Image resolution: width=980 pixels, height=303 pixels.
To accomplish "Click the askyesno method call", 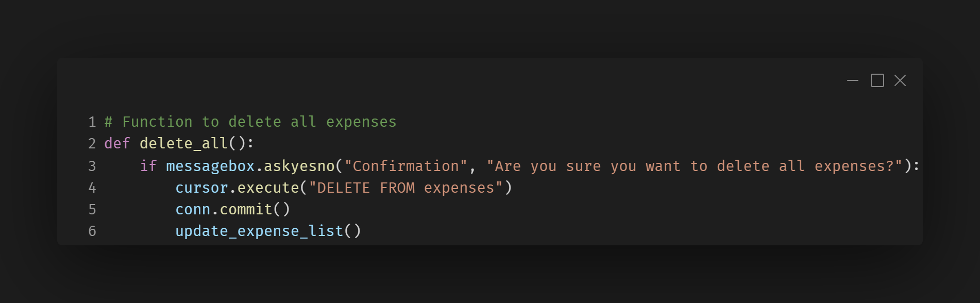I will pos(299,166).
